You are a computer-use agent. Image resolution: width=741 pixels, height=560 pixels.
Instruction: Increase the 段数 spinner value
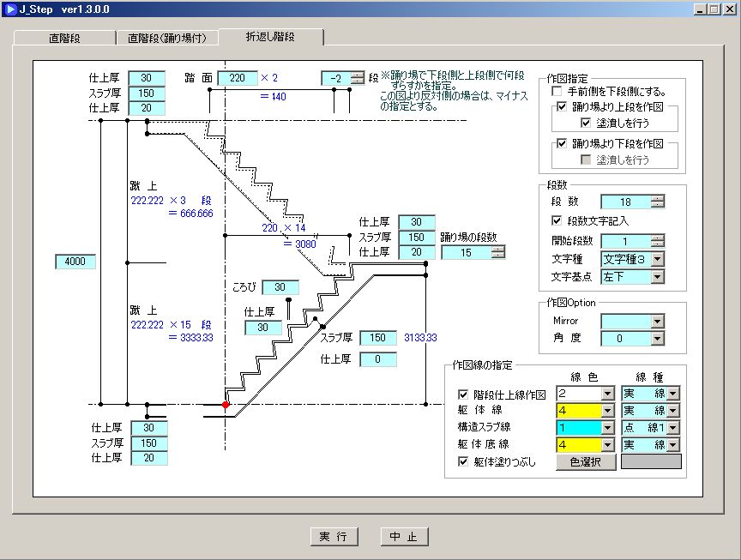tap(658, 198)
